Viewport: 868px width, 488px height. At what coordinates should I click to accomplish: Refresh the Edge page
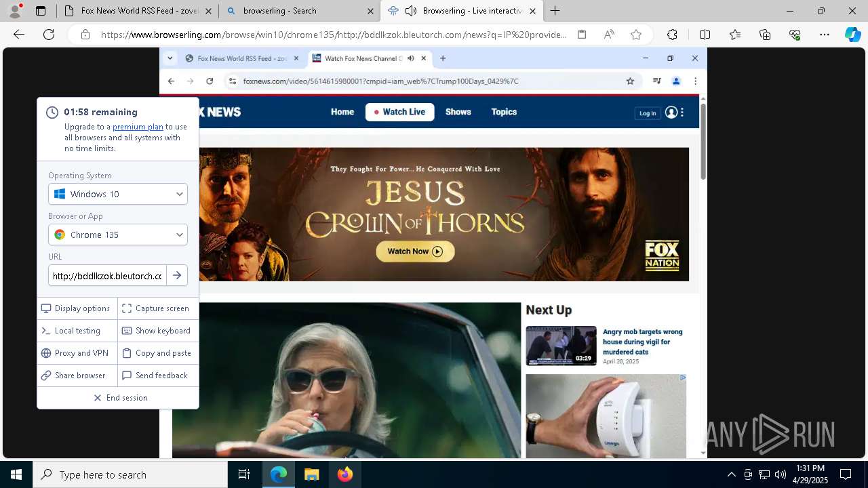click(x=49, y=35)
